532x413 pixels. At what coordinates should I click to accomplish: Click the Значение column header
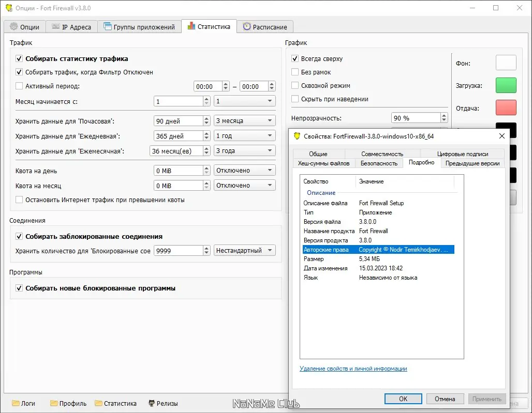click(x=405, y=181)
